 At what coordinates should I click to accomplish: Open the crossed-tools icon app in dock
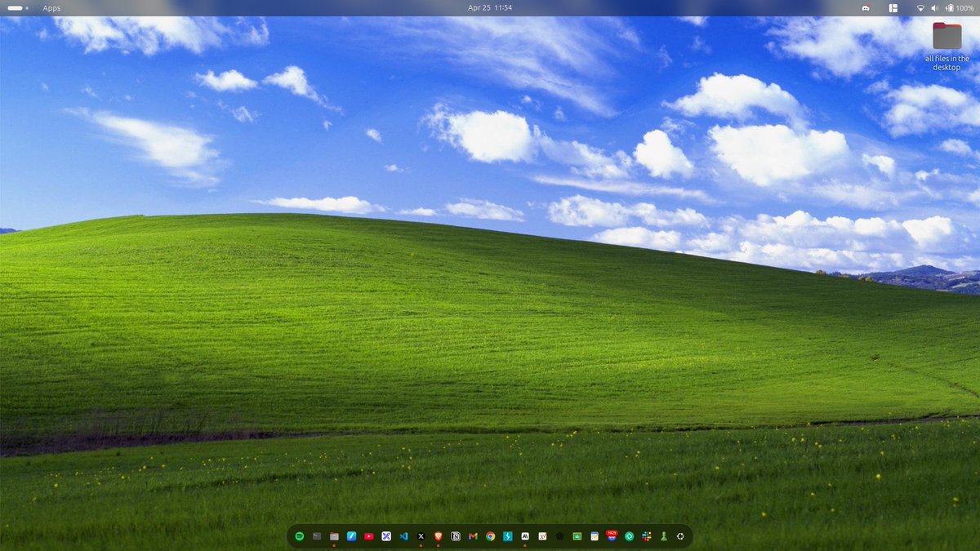[386, 536]
